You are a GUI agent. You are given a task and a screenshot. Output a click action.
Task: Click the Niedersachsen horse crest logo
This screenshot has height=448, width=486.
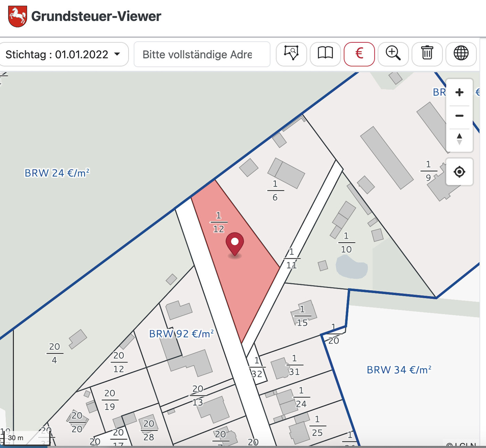(x=17, y=16)
